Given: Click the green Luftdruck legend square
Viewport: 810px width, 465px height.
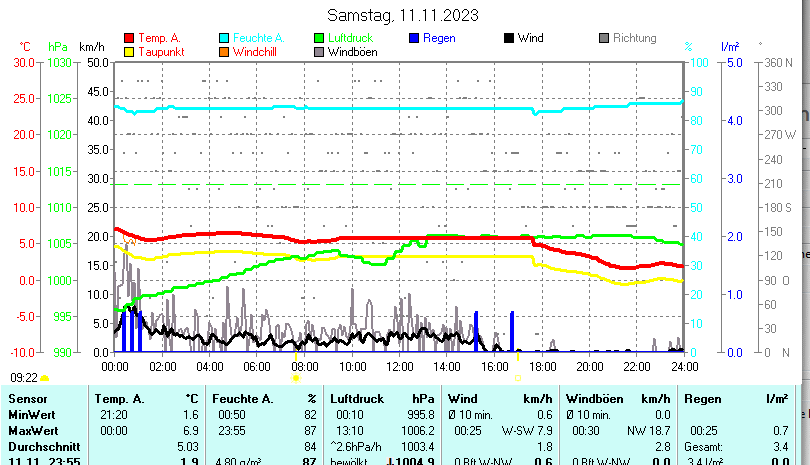Looking at the screenshot, I should pos(319,38).
